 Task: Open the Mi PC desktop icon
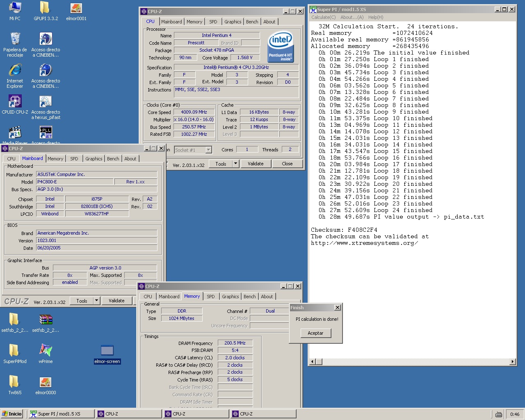15,11
